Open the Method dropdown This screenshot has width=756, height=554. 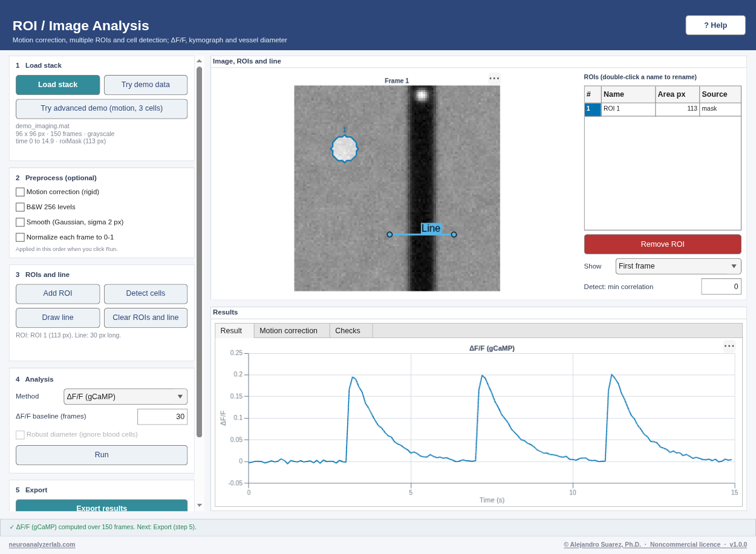point(125,397)
